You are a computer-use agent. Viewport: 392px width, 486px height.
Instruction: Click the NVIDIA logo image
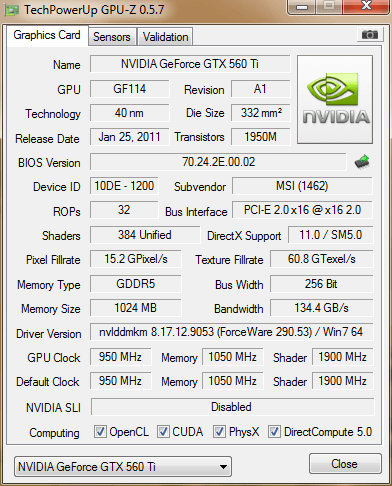335,100
